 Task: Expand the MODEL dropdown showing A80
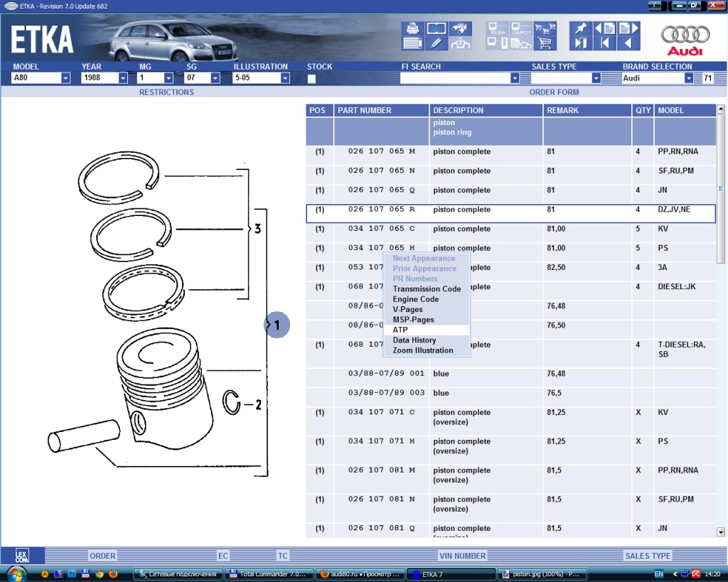click(65, 78)
